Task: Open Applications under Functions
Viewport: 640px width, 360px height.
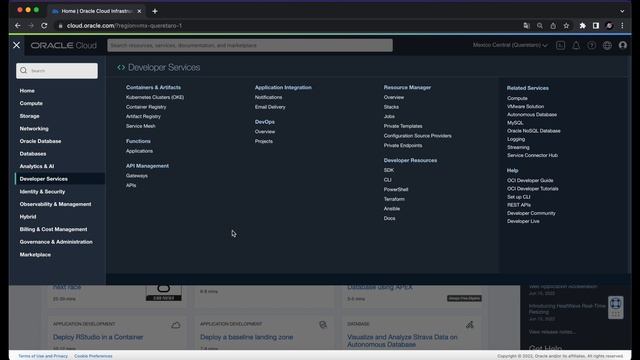Action: coord(139,151)
